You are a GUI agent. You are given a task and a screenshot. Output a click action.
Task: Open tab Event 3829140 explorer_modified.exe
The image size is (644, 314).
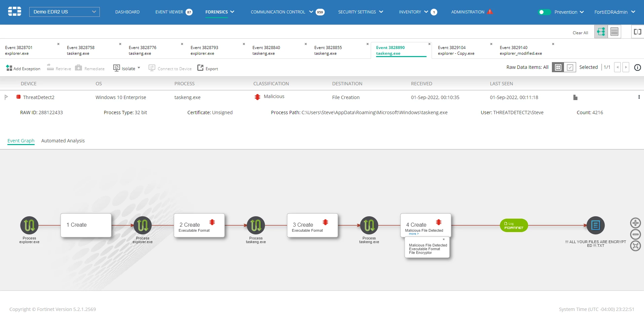[521, 50]
